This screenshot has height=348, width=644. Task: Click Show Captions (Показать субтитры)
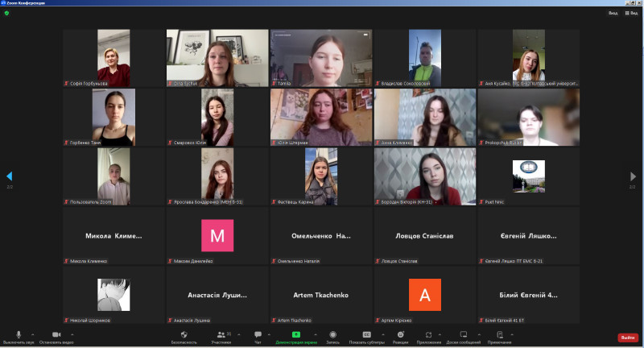[366, 334]
